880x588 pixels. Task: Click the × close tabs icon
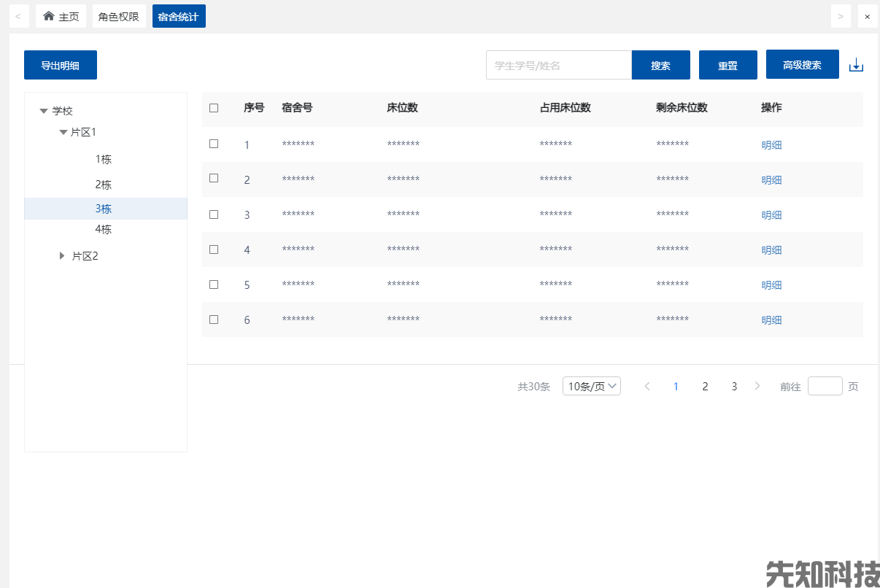coord(867,16)
